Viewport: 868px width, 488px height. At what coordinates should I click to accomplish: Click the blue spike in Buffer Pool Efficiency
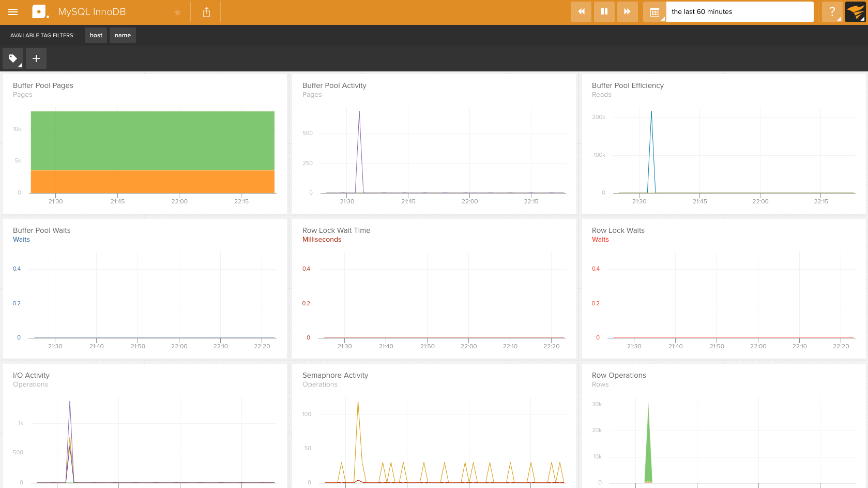coord(651,152)
